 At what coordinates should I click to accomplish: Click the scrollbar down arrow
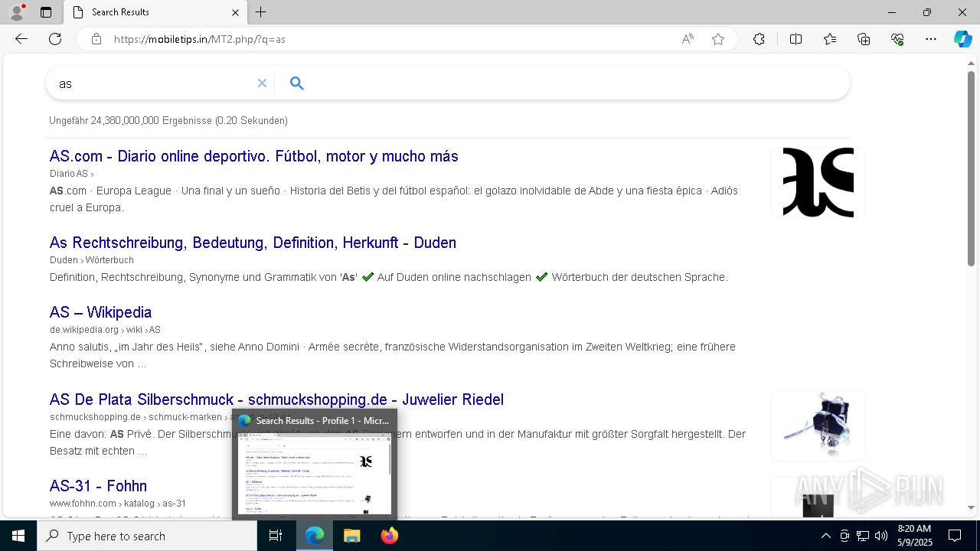tap(971, 507)
